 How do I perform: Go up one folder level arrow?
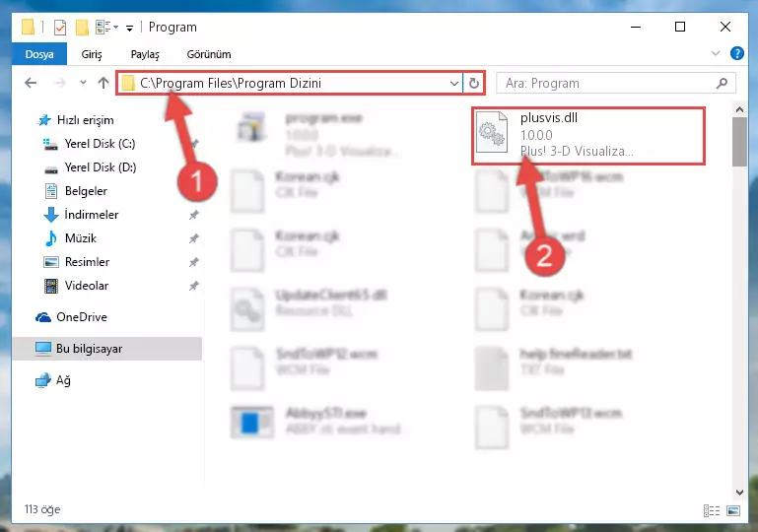click(103, 83)
